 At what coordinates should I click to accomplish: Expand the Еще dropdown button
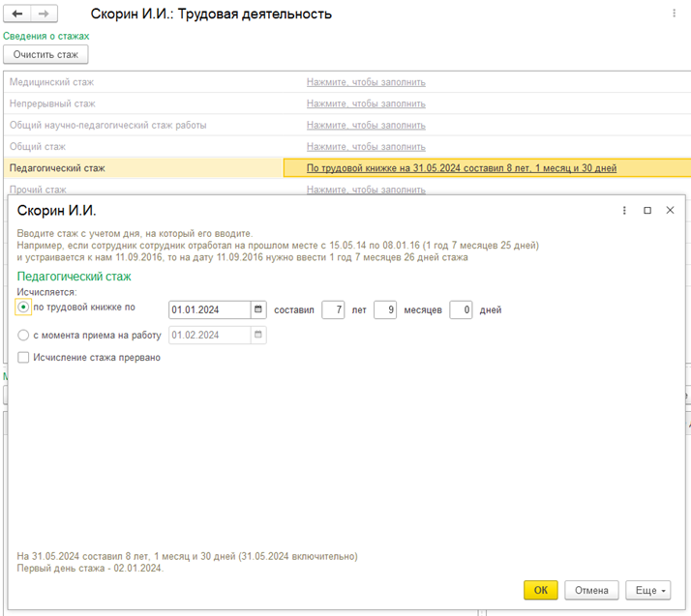click(x=647, y=590)
